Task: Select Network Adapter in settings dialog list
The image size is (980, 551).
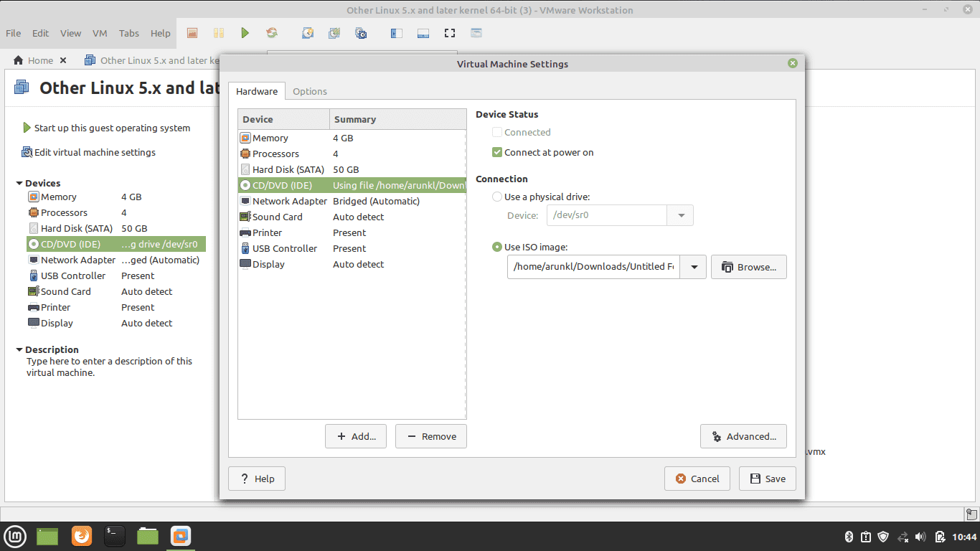Action: [x=352, y=201]
